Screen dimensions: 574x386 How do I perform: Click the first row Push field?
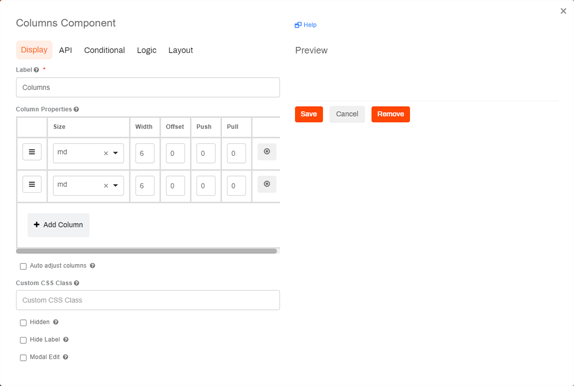click(206, 153)
